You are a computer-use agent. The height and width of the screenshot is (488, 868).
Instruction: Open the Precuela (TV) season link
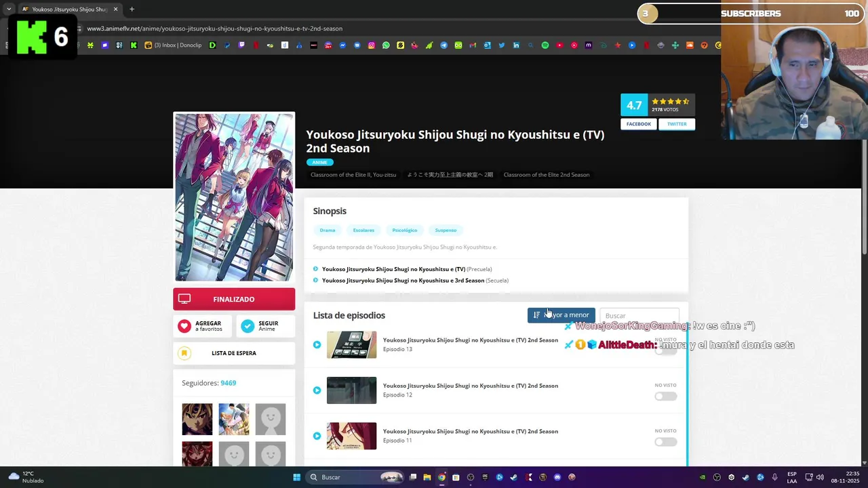click(393, 269)
